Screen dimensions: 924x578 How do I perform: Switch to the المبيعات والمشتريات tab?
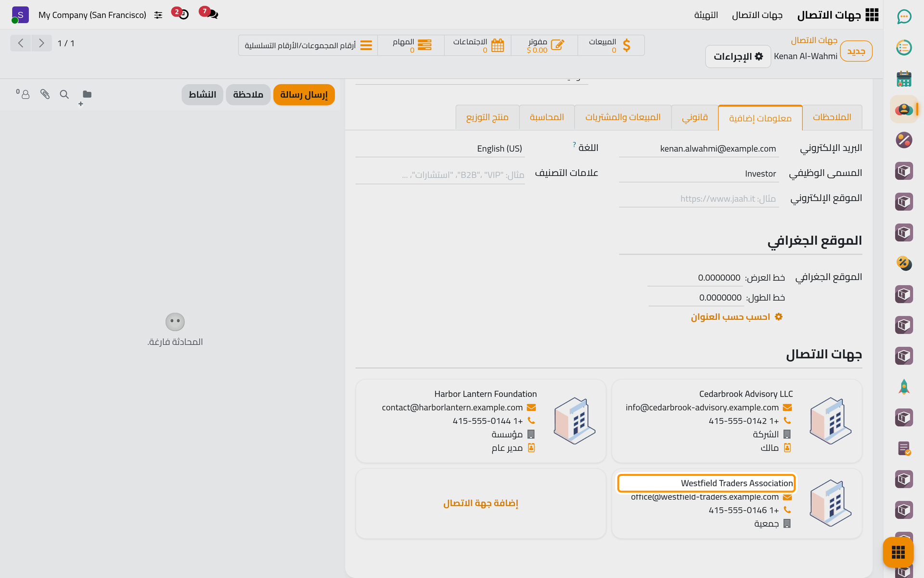(x=623, y=117)
